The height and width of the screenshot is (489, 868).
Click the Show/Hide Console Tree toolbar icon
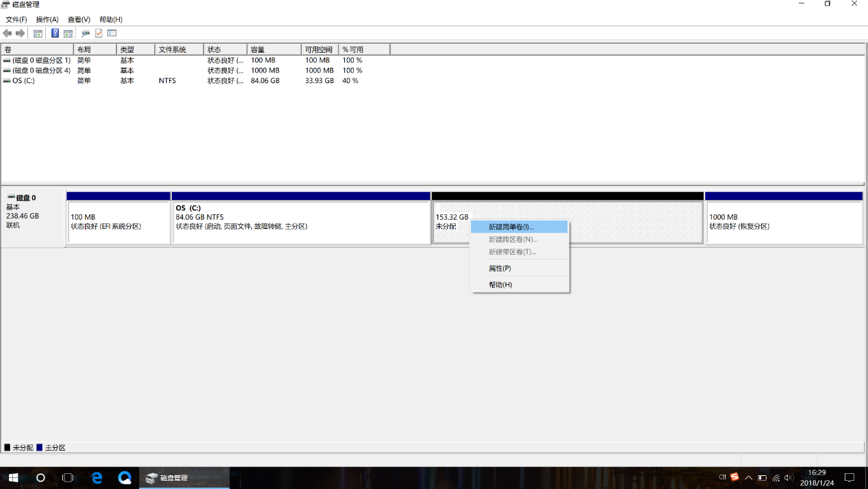[x=38, y=33]
